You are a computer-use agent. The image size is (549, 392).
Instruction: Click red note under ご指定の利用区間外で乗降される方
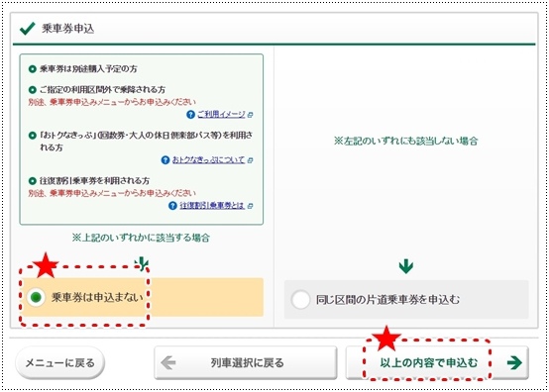coord(112,102)
